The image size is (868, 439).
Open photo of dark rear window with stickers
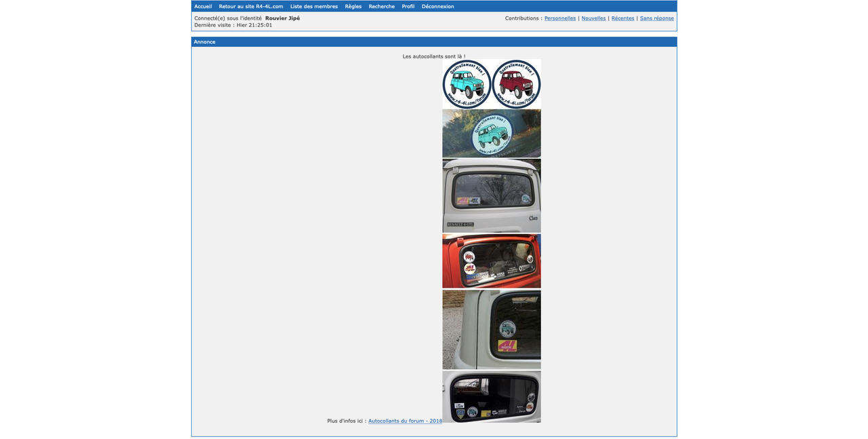[492, 397]
